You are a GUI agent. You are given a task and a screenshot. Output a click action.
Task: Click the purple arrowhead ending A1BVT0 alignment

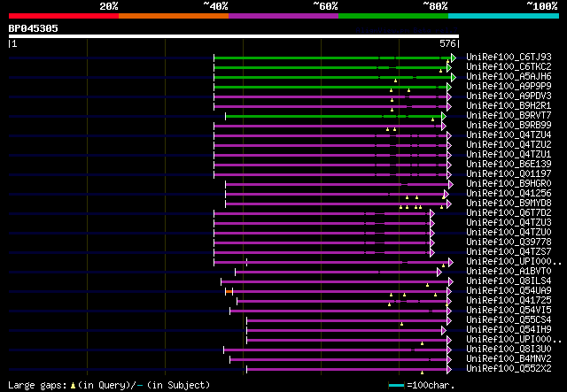[x=439, y=272]
